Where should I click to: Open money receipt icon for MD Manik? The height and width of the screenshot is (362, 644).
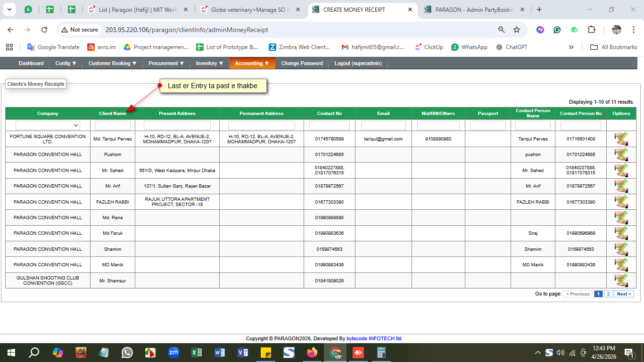point(621,265)
